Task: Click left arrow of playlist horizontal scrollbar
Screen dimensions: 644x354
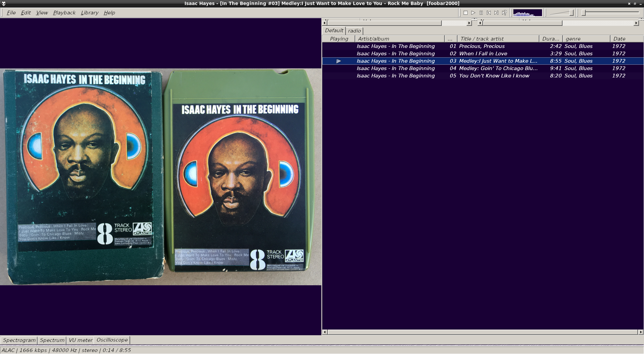Action: [324, 332]
